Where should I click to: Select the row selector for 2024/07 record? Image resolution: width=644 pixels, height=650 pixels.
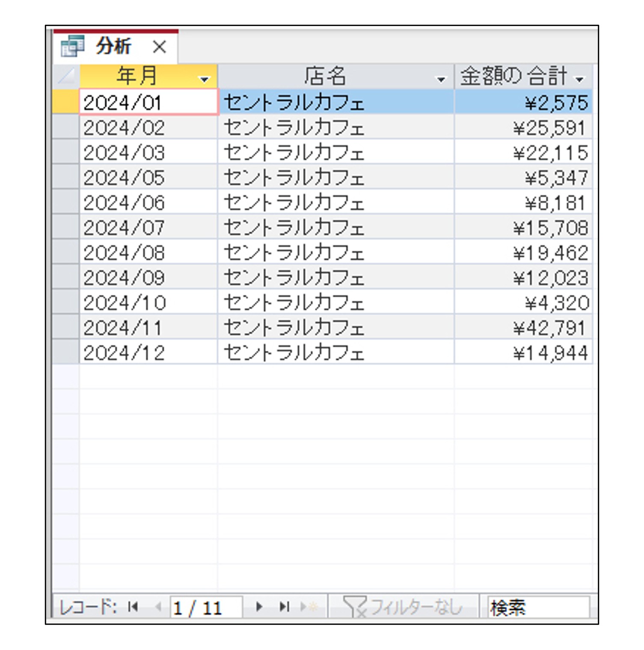[x=66, y=227]
